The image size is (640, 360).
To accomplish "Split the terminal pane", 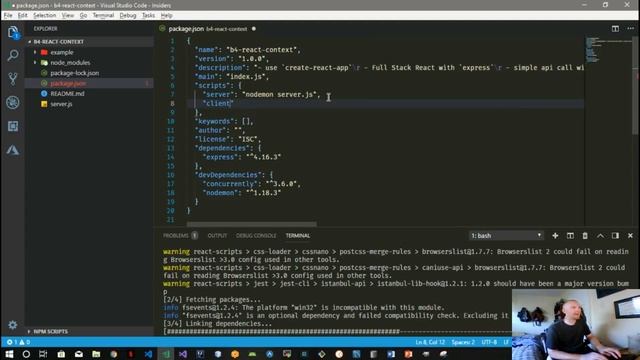I will (570, 236).
